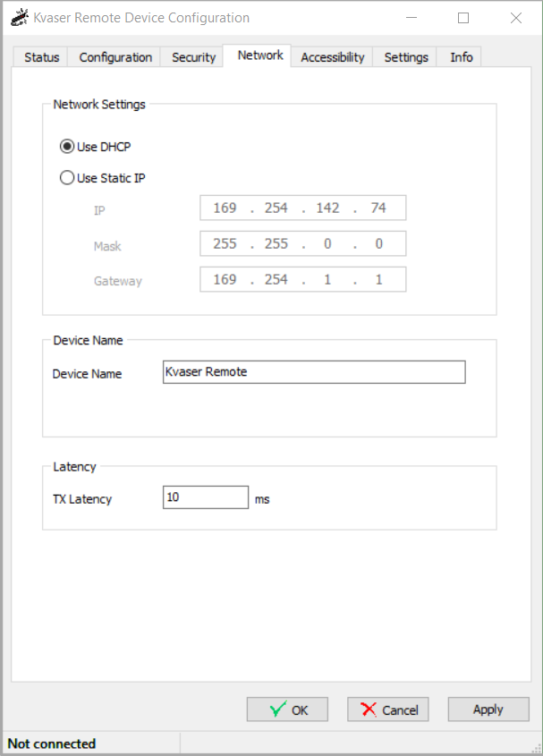
Task: Click the window resize grip in corner
Action: [536, 749]
